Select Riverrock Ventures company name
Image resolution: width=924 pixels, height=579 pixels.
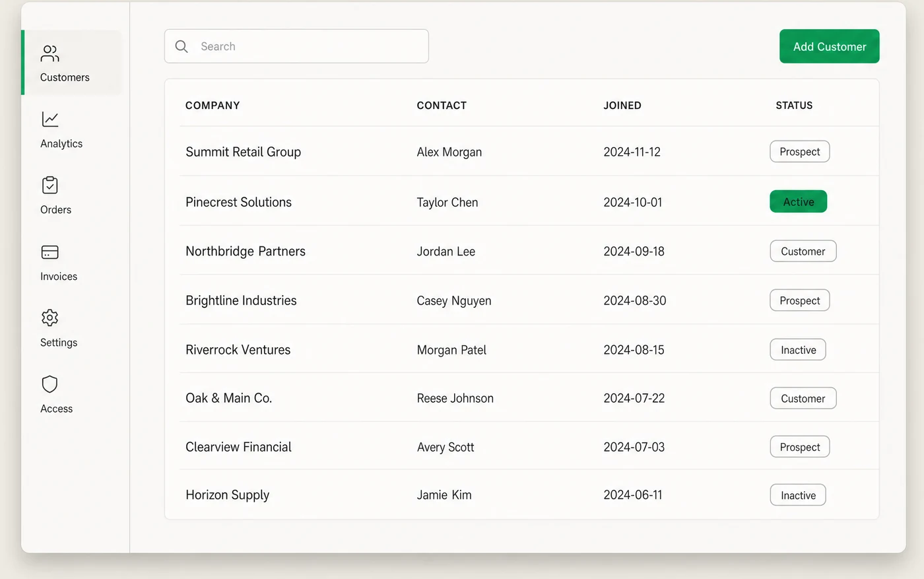pyautogui.click(x=238, y=350)
